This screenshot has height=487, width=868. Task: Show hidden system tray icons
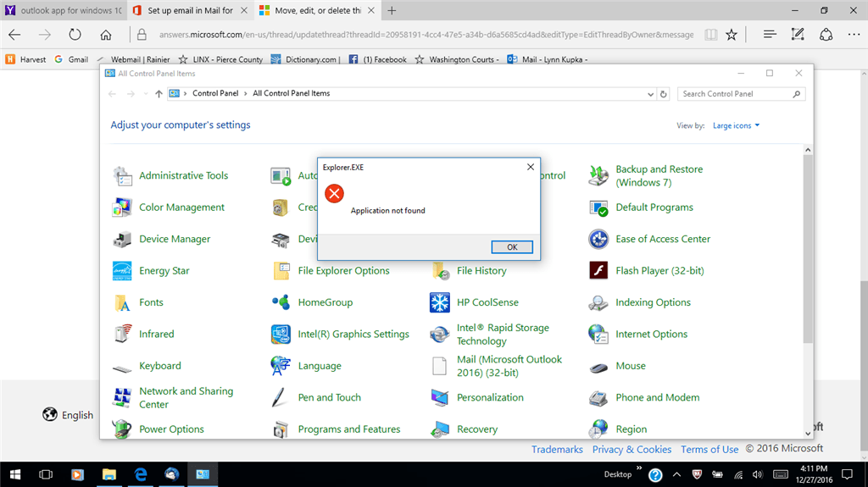(676, 474)
